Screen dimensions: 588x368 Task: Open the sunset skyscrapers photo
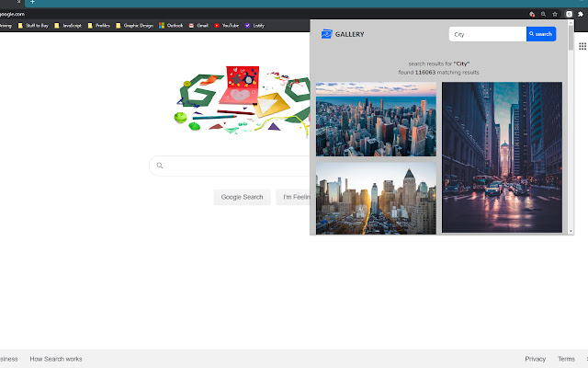tap(376, 199)
